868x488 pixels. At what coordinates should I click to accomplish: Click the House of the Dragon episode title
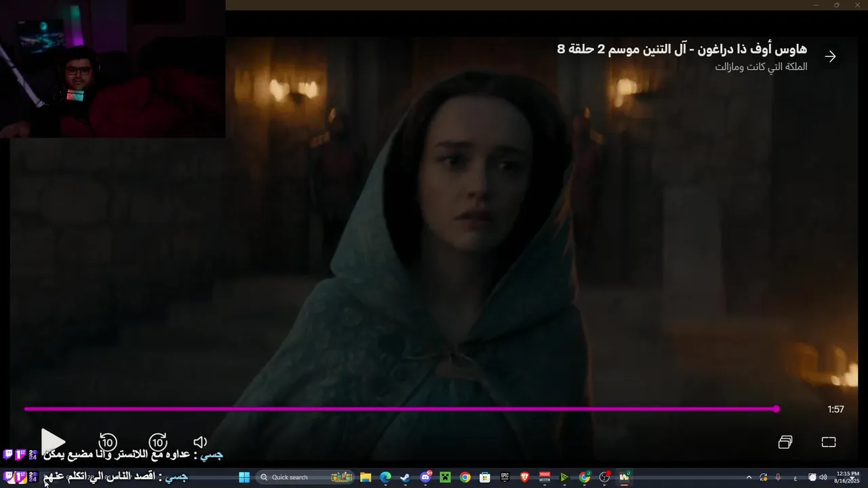pyautogui.click(x=682, y=49)
